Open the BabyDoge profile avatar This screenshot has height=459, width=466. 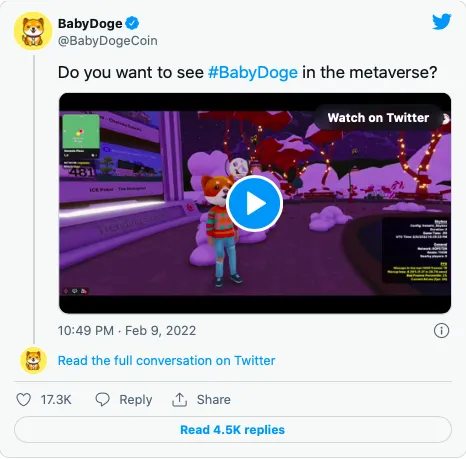coord(33,31)
